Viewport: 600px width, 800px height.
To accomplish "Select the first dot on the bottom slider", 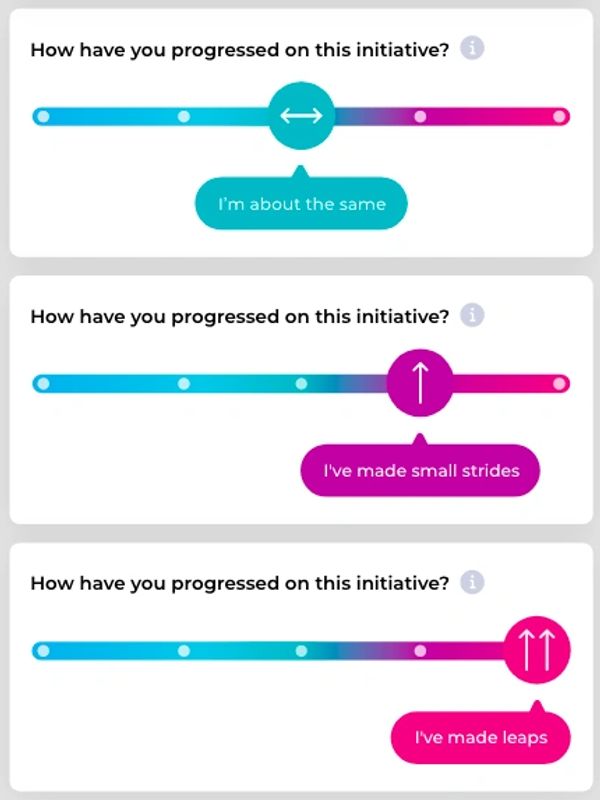I will 42,651.
